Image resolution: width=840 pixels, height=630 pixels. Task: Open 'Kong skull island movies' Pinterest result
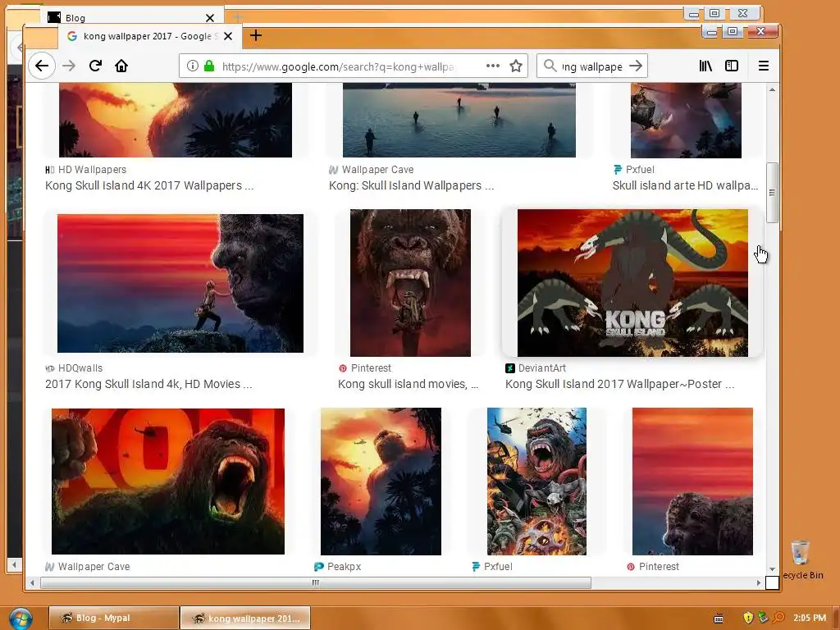[x=409, y=384]
